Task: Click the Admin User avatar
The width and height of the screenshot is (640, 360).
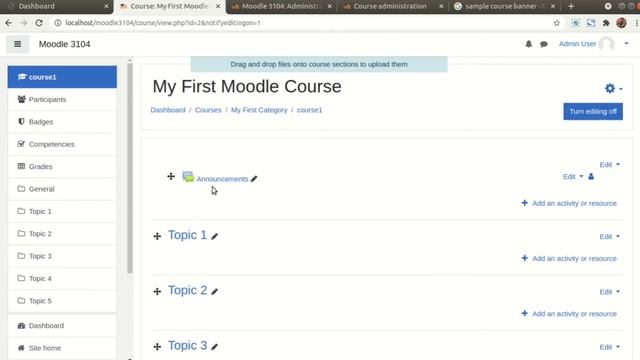Action: pos(607,44)
